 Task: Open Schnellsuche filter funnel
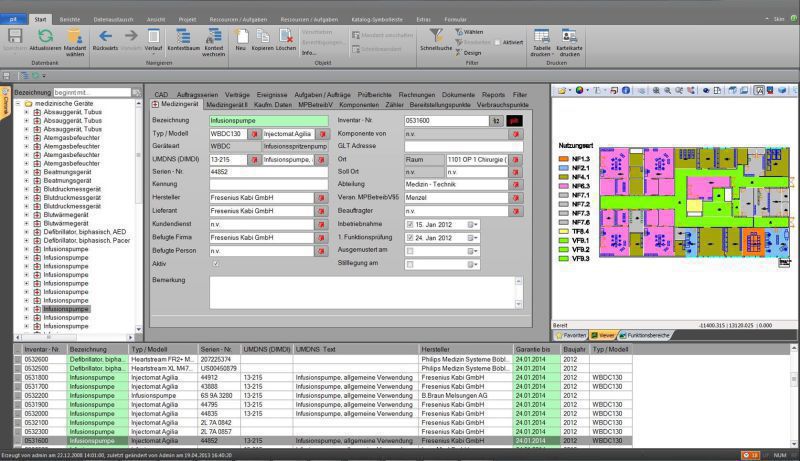coord(436,36)
